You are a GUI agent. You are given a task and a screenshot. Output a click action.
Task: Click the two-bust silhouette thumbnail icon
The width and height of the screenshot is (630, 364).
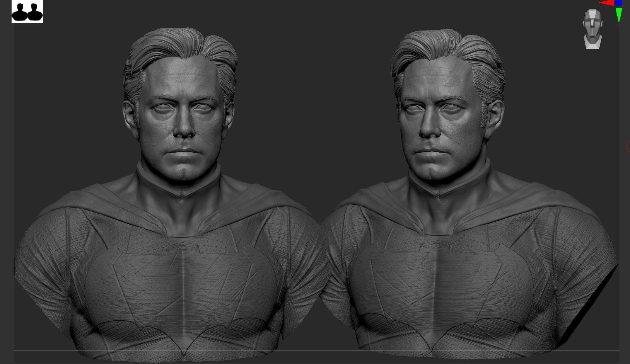(27, 12)
